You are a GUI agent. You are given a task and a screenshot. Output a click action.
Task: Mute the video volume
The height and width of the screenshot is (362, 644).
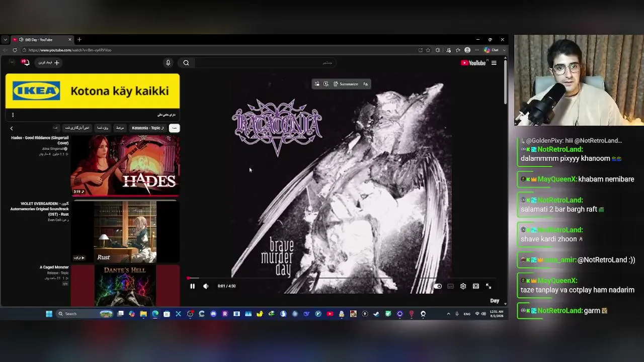(206, 286)
